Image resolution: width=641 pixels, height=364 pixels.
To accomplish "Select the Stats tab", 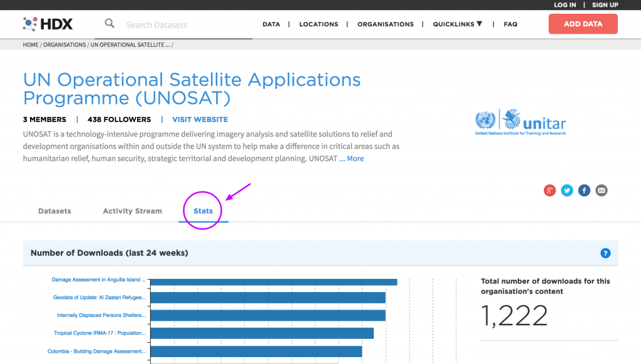I will coord(203,211).
